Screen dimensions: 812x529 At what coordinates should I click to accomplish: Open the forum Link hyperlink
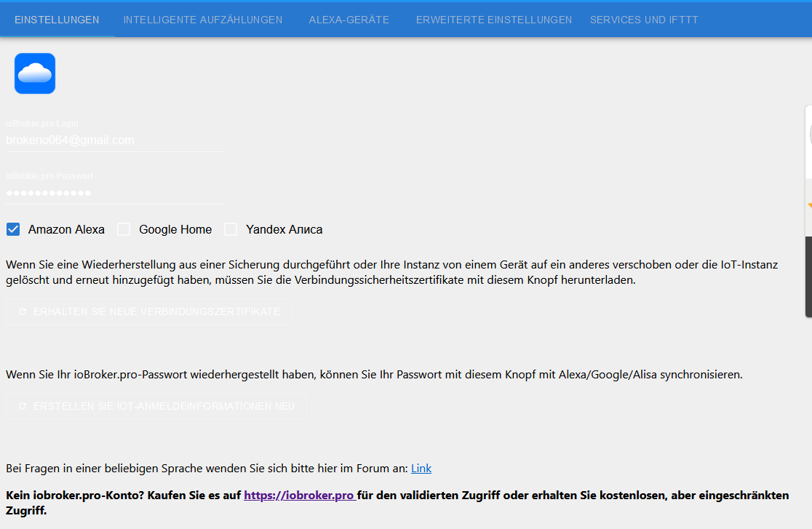click(421, 469)
